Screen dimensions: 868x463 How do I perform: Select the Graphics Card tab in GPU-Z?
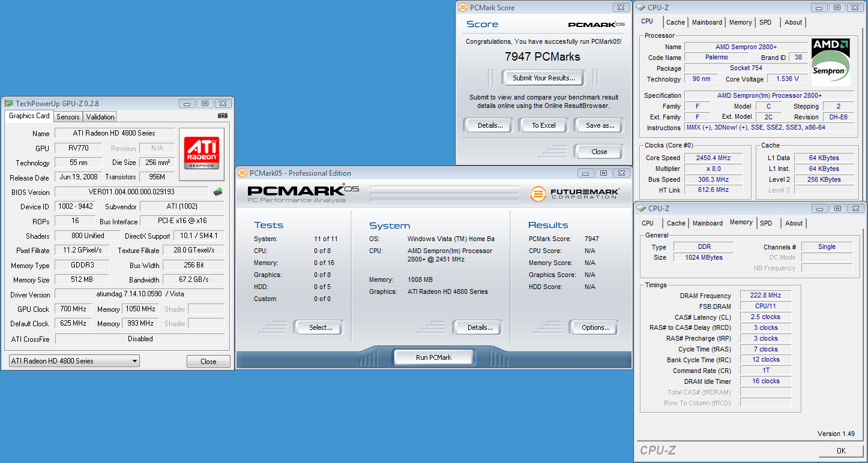click(x=29, y=116)
